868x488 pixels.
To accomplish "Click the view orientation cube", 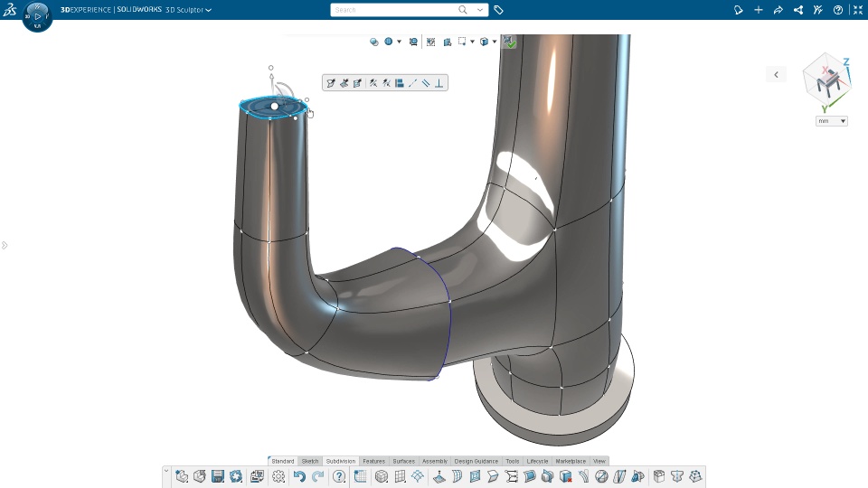I will tap(827, 81).
